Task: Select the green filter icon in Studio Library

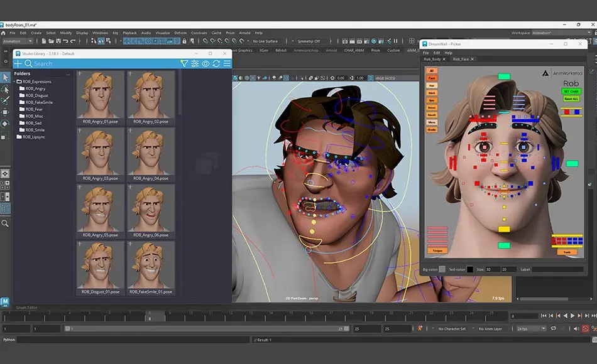Action: (185, 63)
